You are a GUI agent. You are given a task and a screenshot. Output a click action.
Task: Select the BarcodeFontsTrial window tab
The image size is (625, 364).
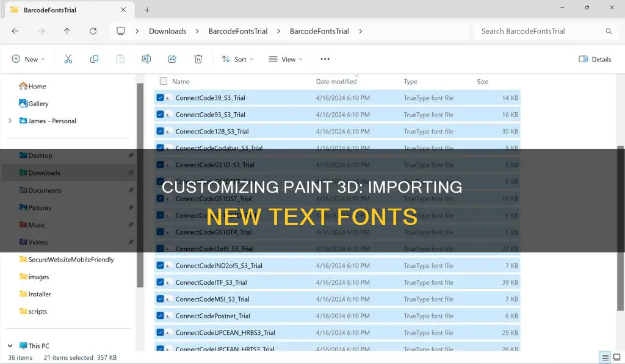pyautogui.click(x=70, y=10)
